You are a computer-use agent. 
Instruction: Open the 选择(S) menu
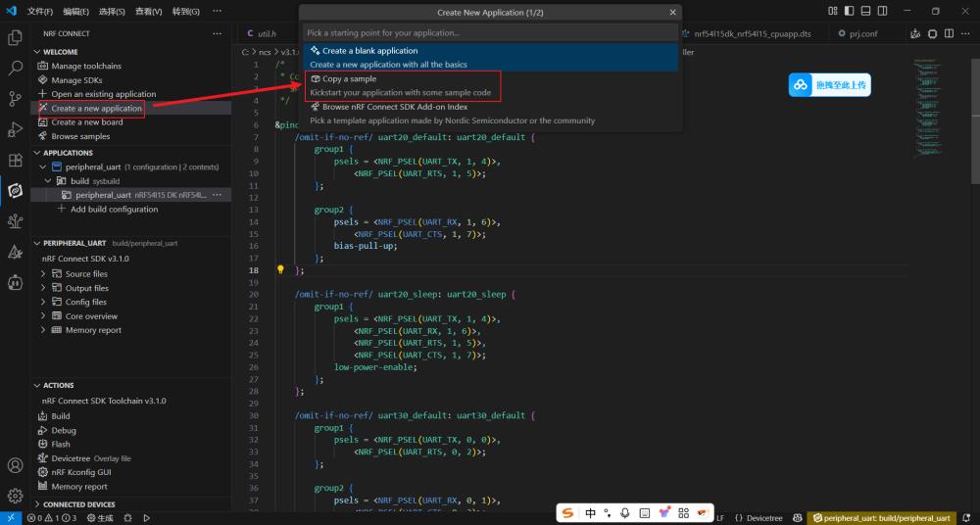point(112,11)
